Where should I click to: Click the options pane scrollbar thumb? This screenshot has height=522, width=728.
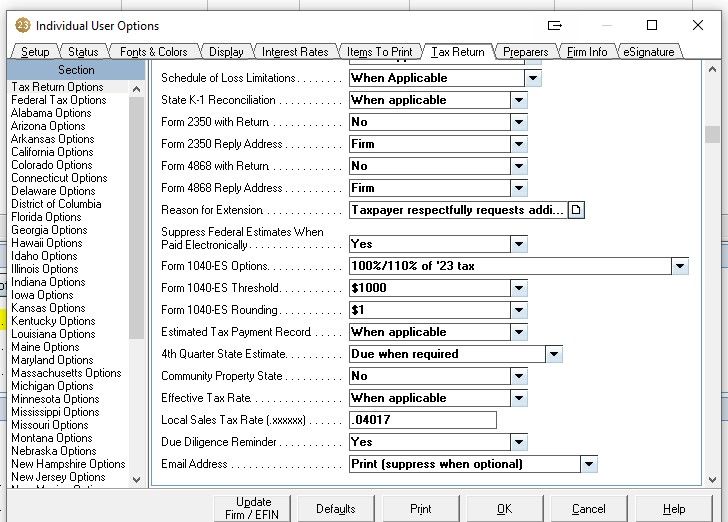point(712,135)
